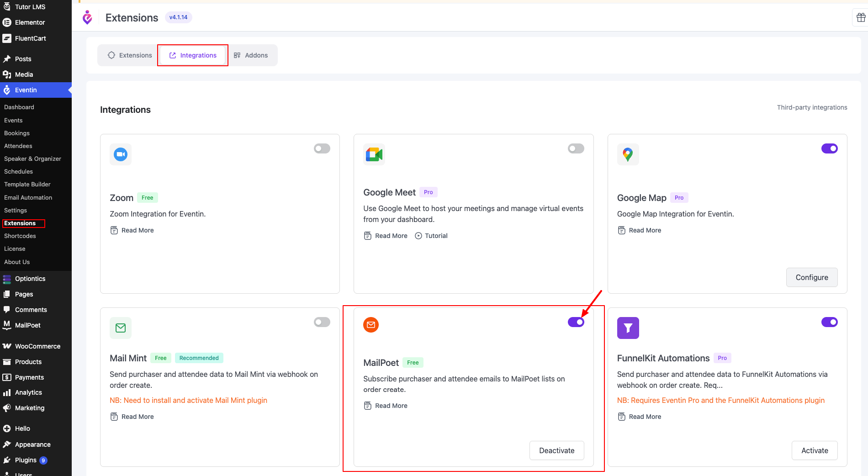Click the Optiontics sidebar icon
Viewport: 868px width, 476px height.
[7, 279]
